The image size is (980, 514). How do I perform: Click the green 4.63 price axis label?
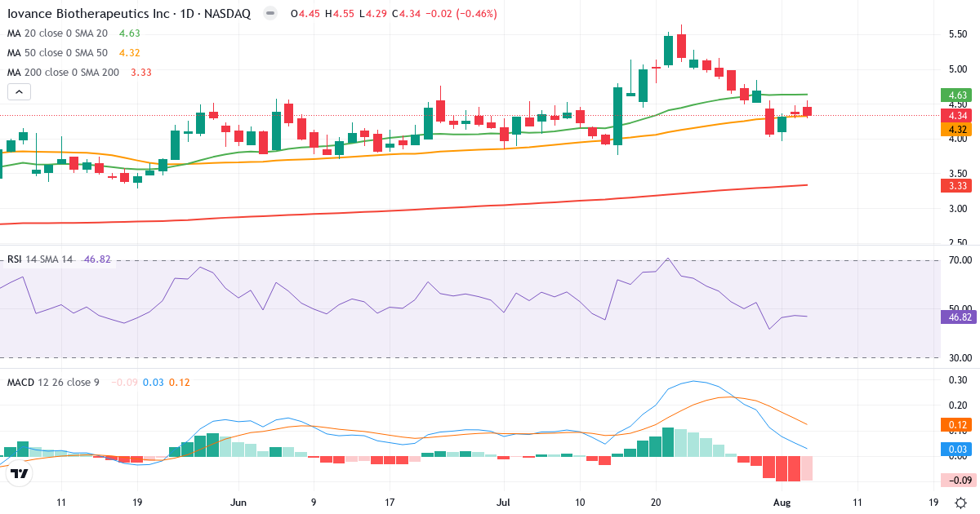click(955, 95)
